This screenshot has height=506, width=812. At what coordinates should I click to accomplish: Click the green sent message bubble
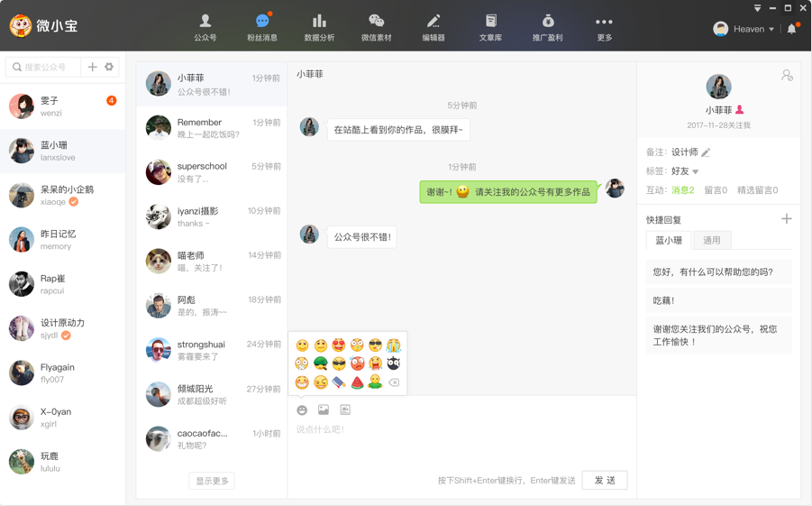pos(508,192)
